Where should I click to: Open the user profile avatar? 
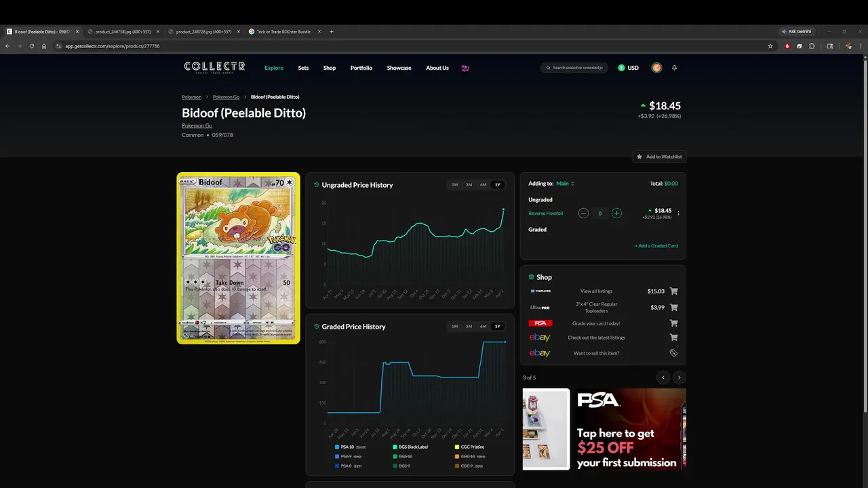pyautogui.click(x=656, y=68)
